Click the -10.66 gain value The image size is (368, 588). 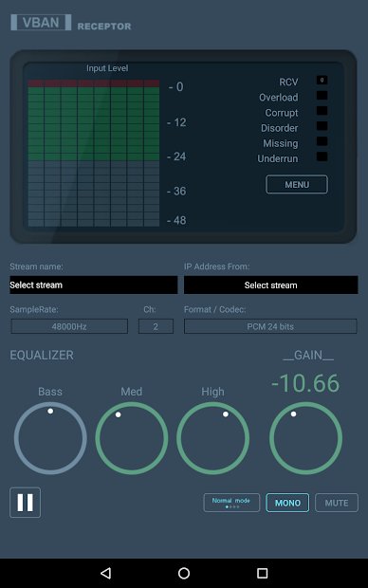[x=305, y=383]
